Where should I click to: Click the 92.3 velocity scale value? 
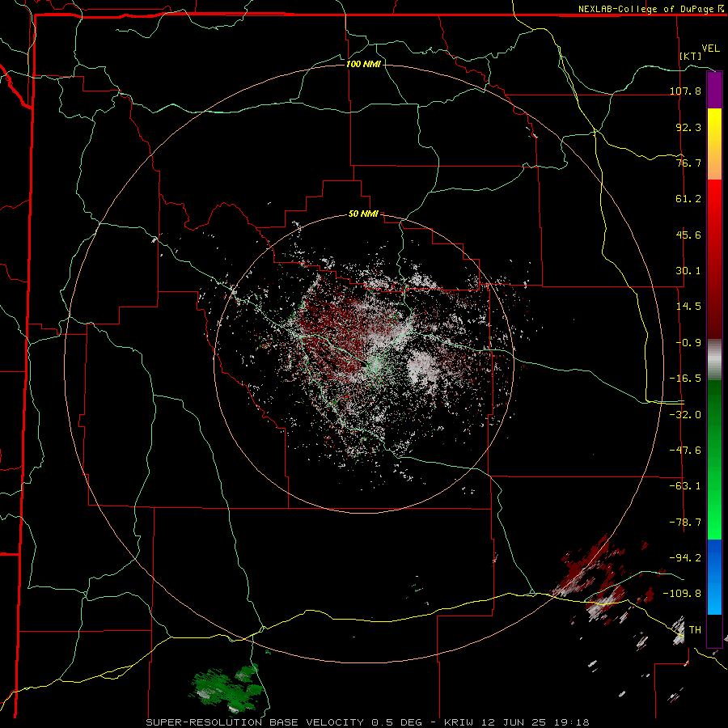688,127
